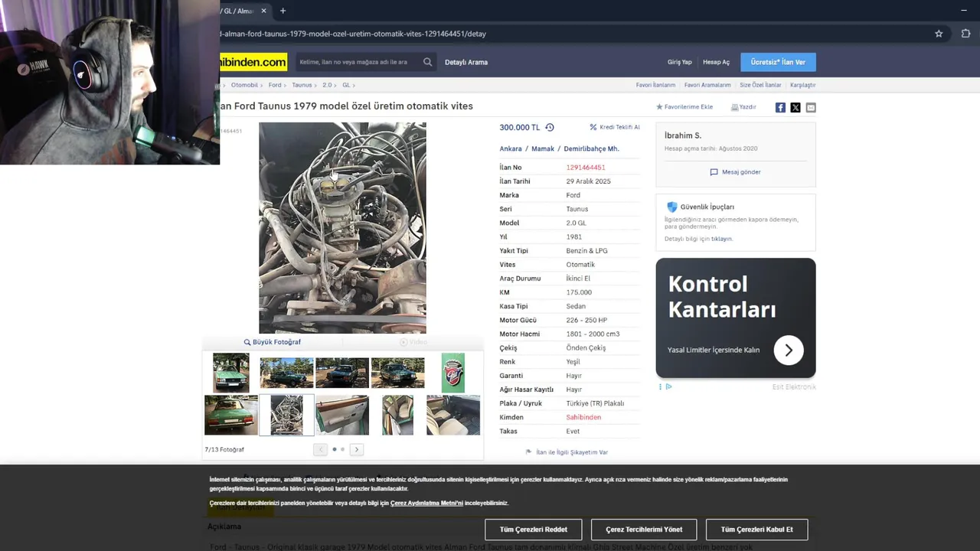
Task: Click Çerez Tercihlerimi Yönet
Action: (x=644, y=530)
